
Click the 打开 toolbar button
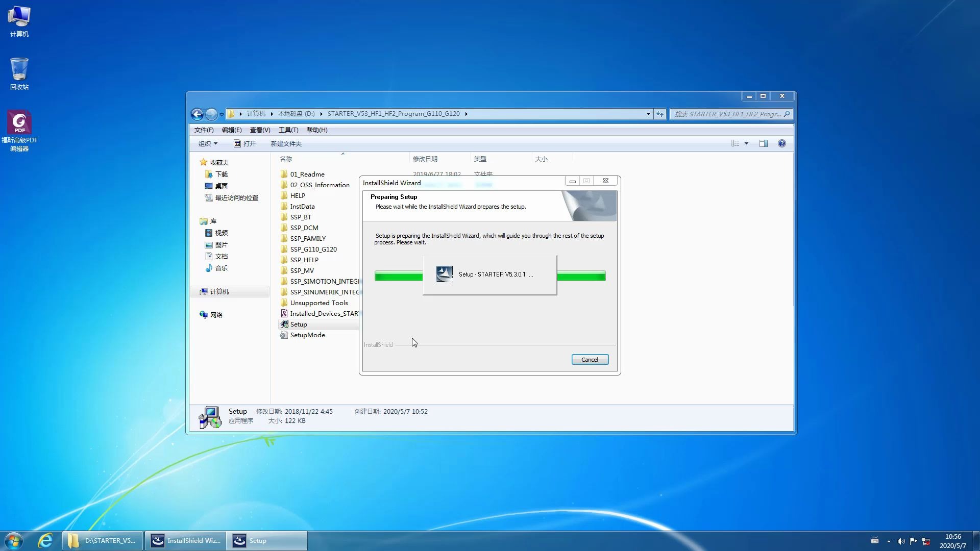point(244,143)
